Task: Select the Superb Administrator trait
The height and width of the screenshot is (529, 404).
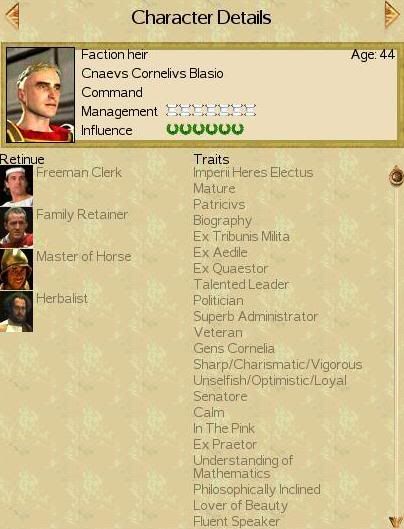Action: tap(255, 316)
